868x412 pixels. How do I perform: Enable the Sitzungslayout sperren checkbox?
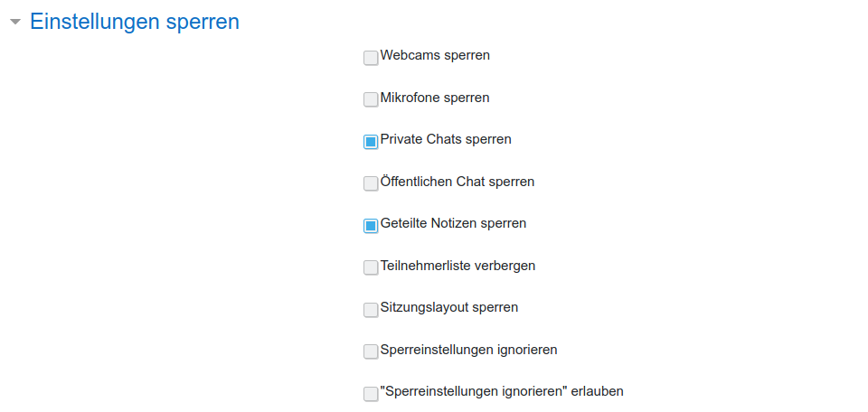click(x=371, y=310)
